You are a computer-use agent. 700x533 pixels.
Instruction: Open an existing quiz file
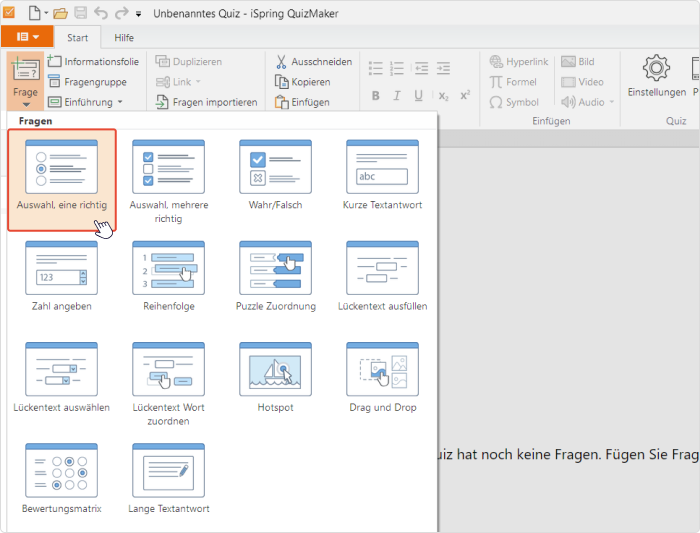[x=60, y=13]
